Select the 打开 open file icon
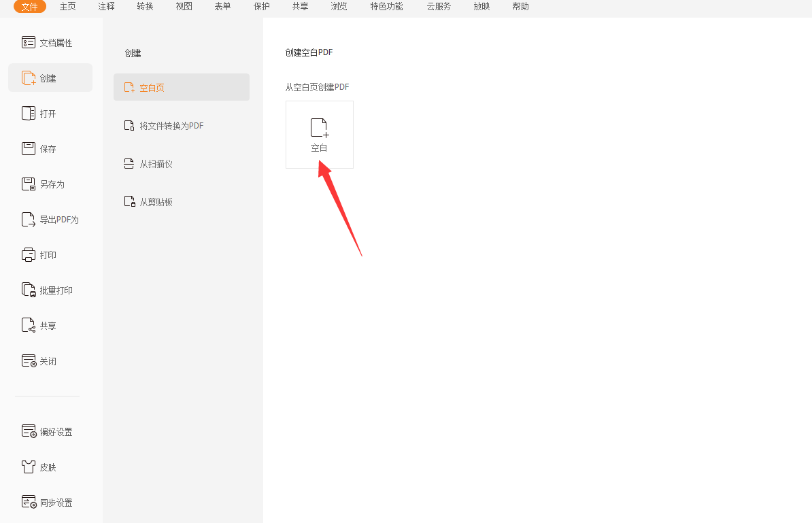This screenshot has height=523, width=812. tap(29, 114)
